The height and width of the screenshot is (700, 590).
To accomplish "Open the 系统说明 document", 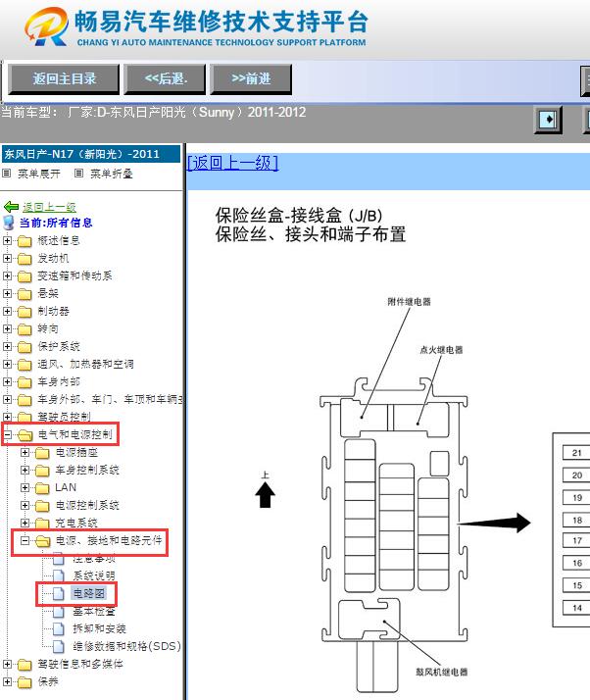I will [94, 575].
